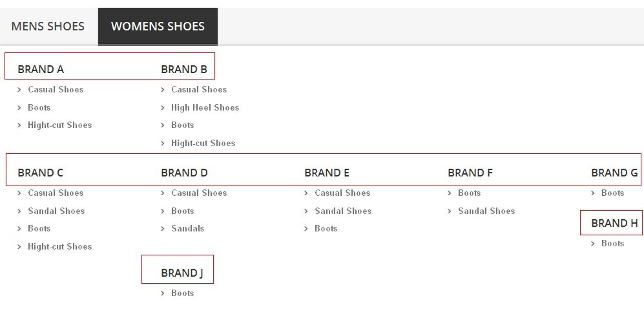Open Casual Shoes under Brand A
Image resolution: width=644 pixels, height=320 pixels.
pos(56,89)
